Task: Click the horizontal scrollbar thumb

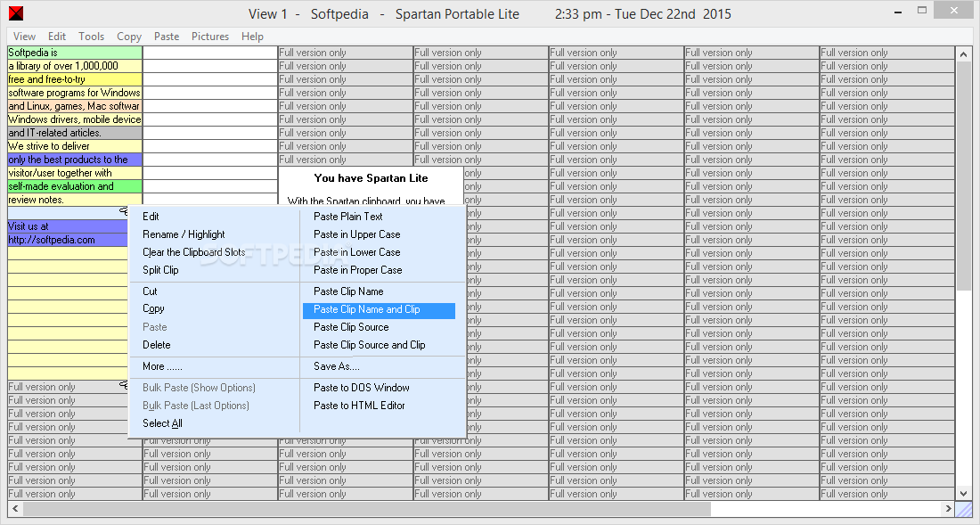Action: (367, 509)
